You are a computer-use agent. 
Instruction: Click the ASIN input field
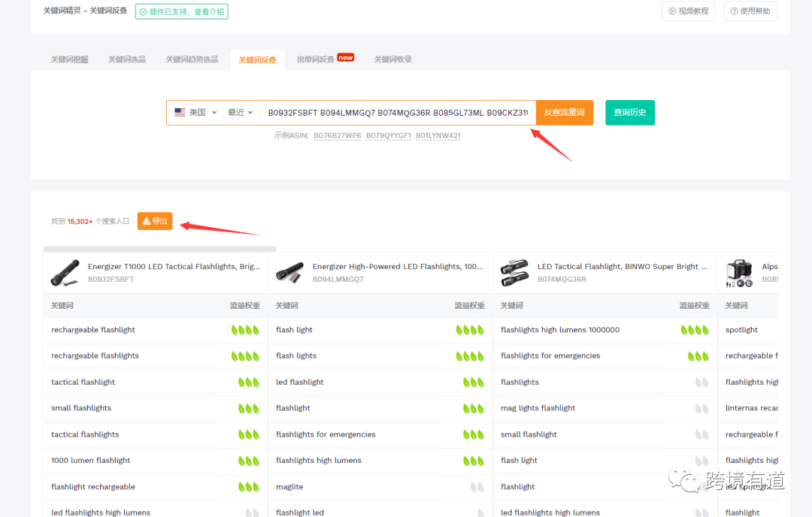pos(398,113)
